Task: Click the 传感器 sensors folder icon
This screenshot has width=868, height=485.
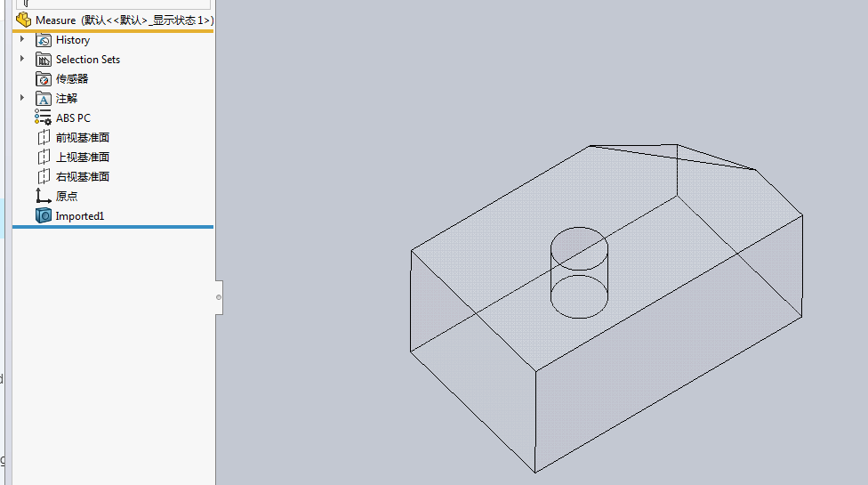Action: [44, 79]
